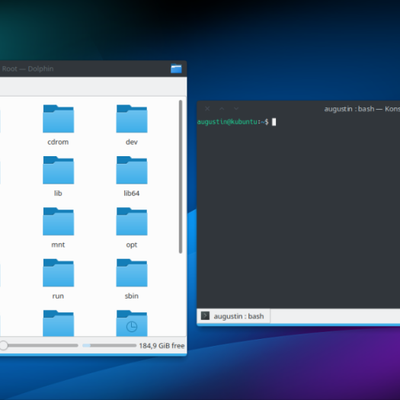Screen dimensions: 400x400
Task: Select the folder with clock emblem
Action: 132,323
